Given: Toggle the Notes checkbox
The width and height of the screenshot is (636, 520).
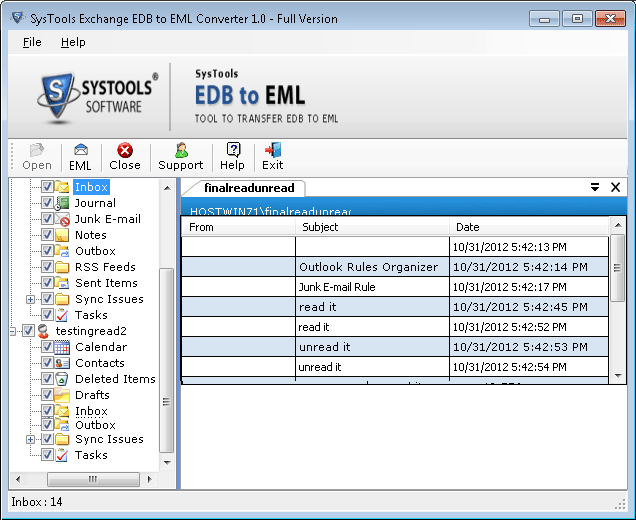Looking at the screenshot, I should (x=47, y=235).
